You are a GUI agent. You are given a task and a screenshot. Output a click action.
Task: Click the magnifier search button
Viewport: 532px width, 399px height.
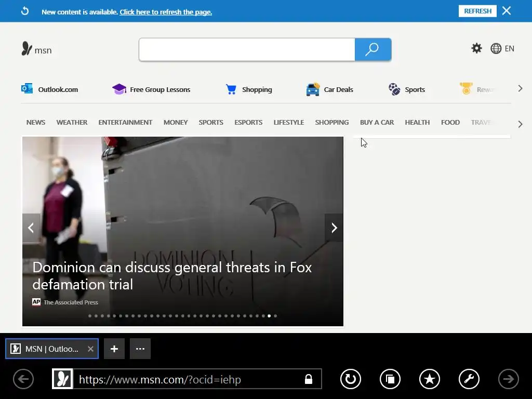point(373,49)
